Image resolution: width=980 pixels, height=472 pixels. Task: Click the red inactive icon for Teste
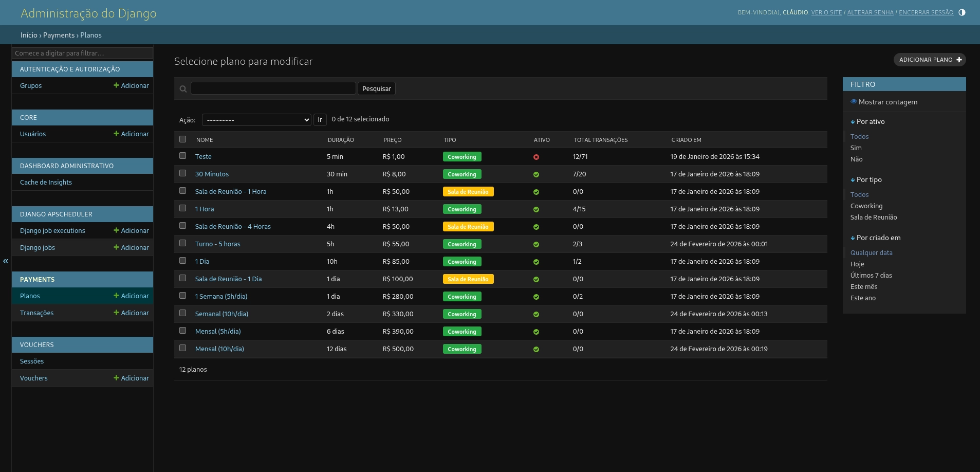pyautogui.click(x=536, y=157)
